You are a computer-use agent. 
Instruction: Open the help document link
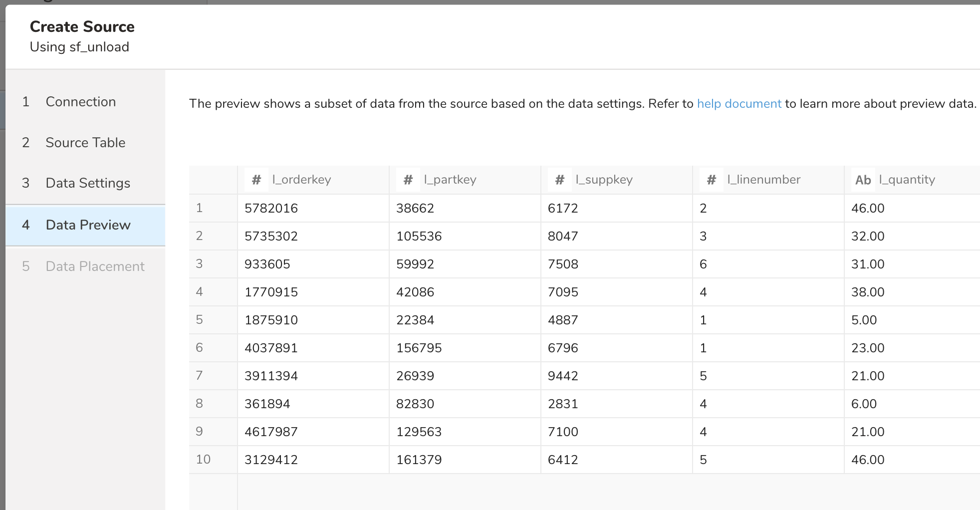[738, 104]
